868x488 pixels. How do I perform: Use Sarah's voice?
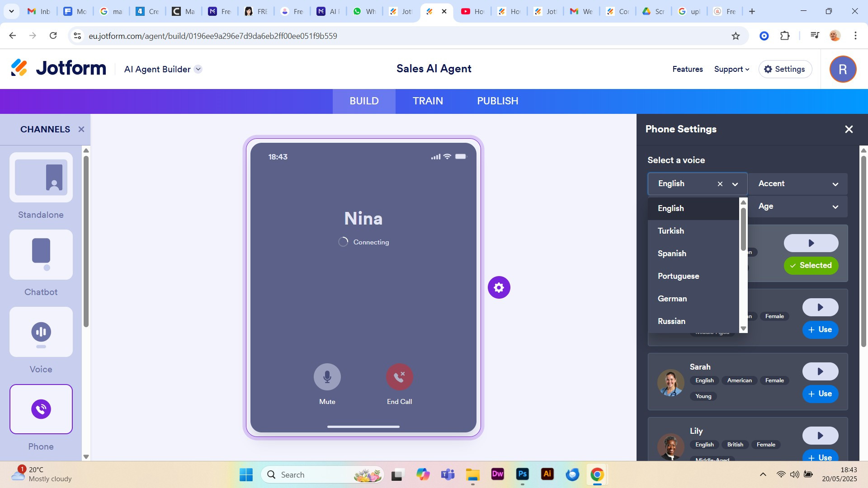[820, 394]
